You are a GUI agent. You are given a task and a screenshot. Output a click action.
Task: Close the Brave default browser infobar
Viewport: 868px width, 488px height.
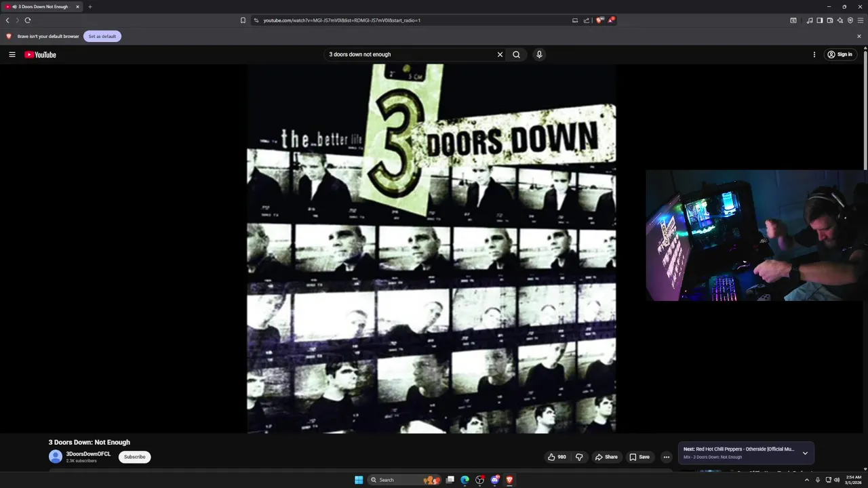[859, 36]
